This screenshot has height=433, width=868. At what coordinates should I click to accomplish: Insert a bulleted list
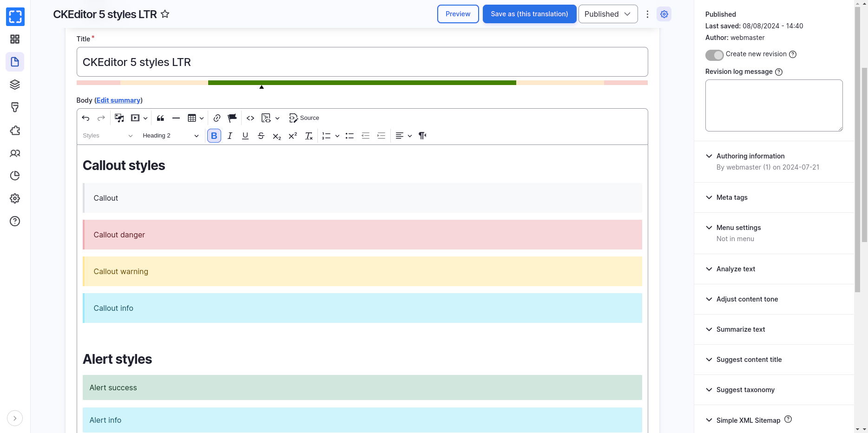point(350,136)
